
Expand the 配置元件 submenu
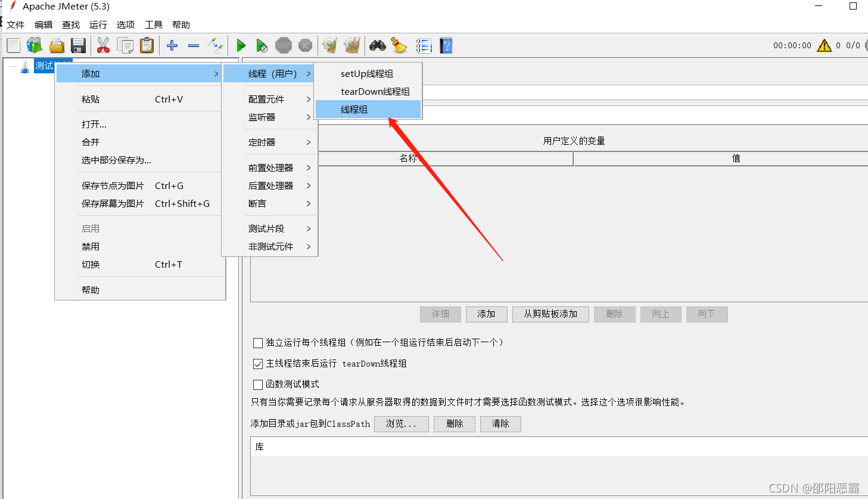tap(269, 99)
